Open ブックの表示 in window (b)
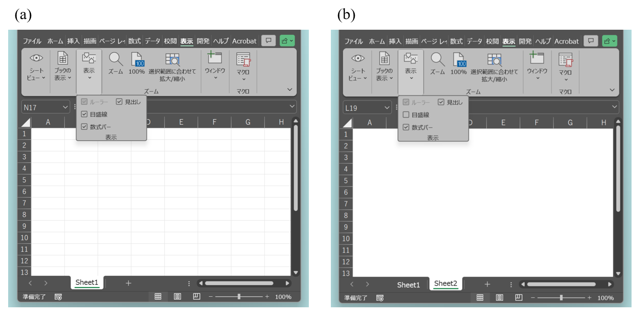The image size is (644, 314). (x=384, y=67)
